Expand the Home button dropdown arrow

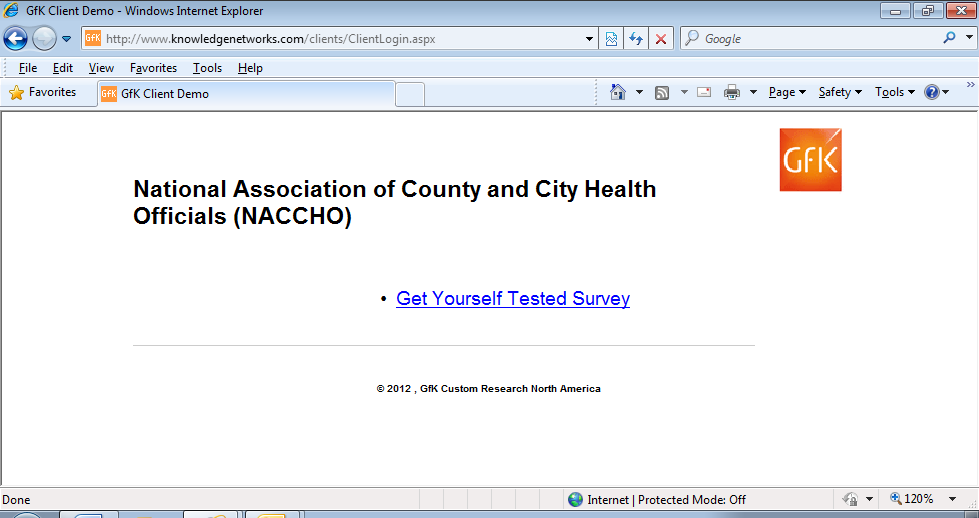point(639,92)
